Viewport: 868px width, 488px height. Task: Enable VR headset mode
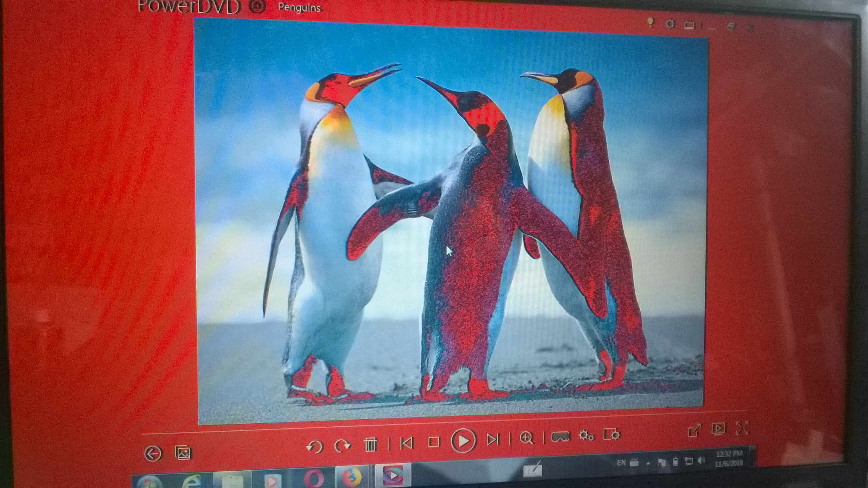560,437
